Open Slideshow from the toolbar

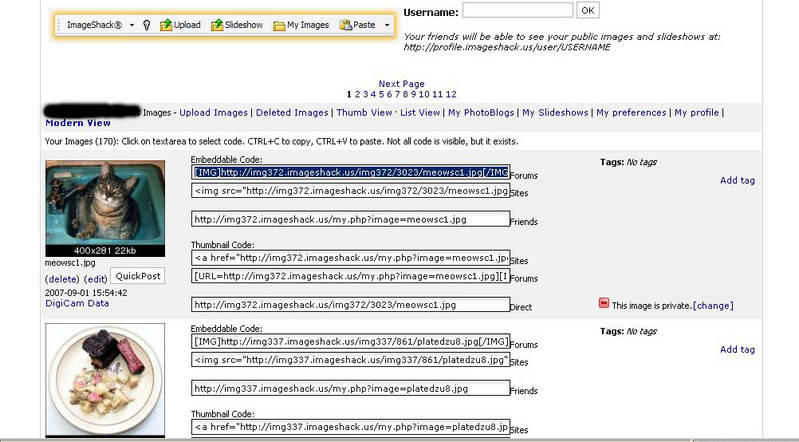pyautogui.click(x=217, y=24)
